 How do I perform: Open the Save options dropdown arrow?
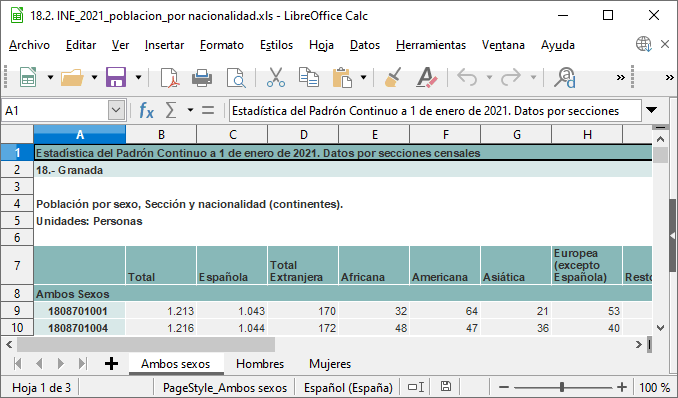tap(138, 78)
